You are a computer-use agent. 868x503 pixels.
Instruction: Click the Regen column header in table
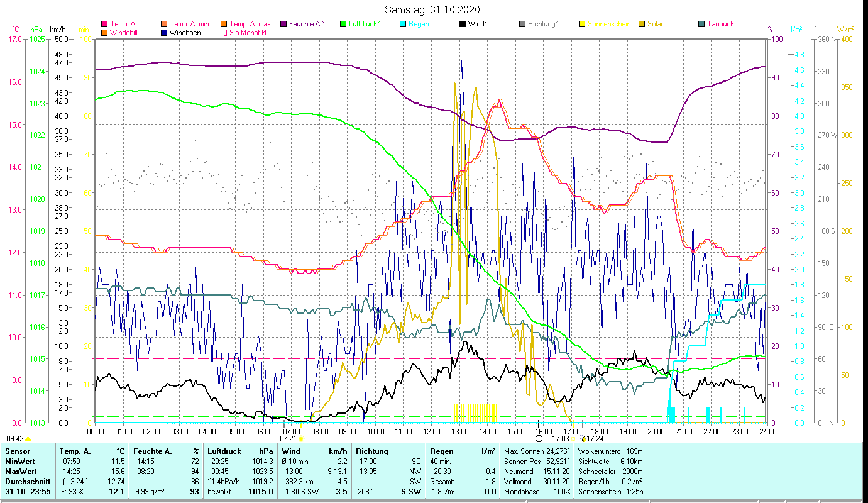441,451
